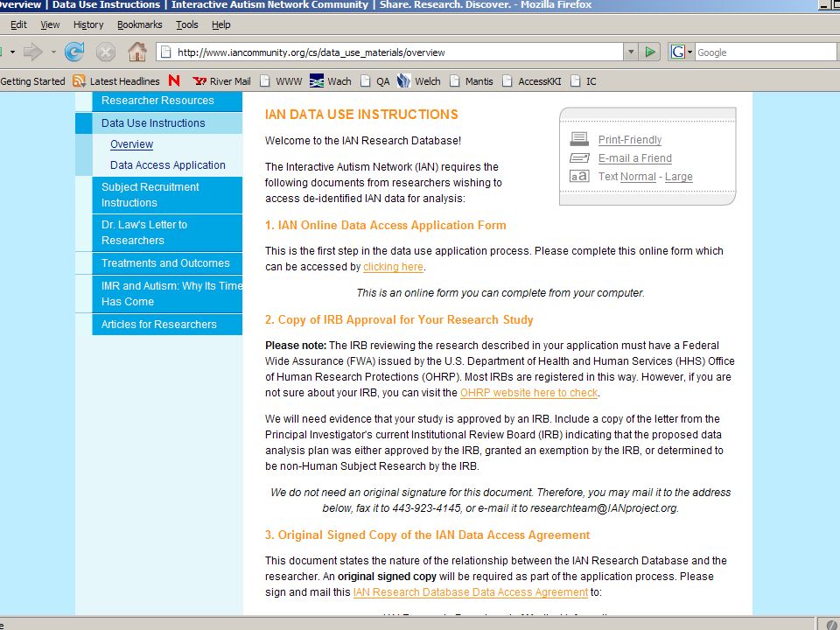
Task: Set text size to Normal
Action: click(x=638, y=176)
